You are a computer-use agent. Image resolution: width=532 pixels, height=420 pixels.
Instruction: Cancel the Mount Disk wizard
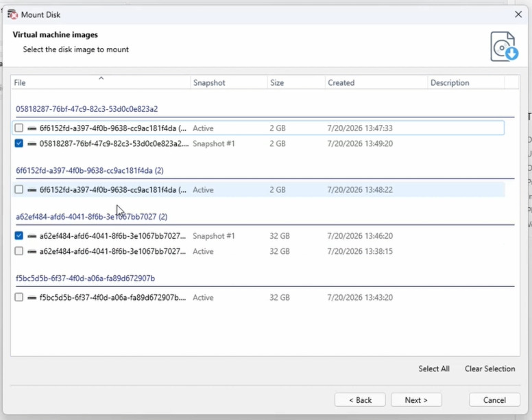[x=494, y=400]
